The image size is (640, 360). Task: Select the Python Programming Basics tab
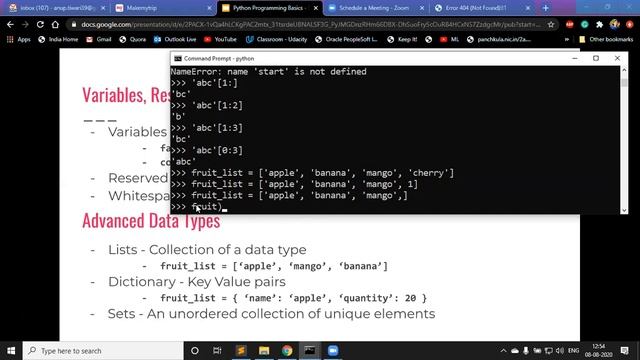pos(269,8)
